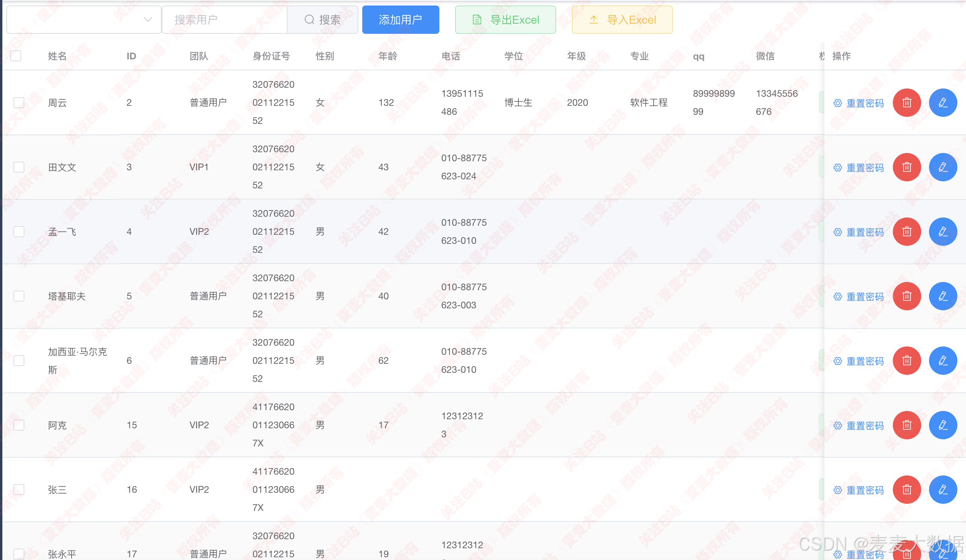Click the 搜索用户 search input field
This screenshot has height=560, width=966.
pos(225,20)
